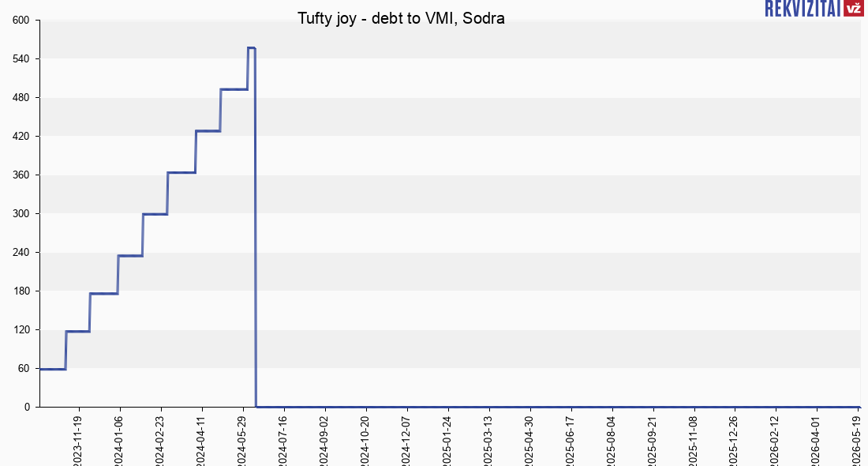Viewport: 868px width, 466px height.
Task: Select the 60 y-axis label
Action: [23, 369]
